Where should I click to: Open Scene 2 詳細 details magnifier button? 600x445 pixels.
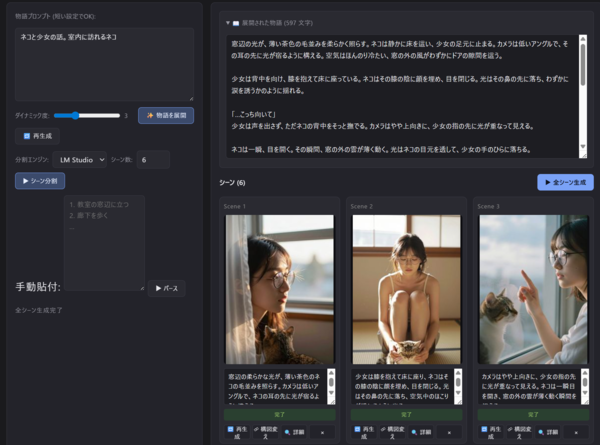click(421, 432)
